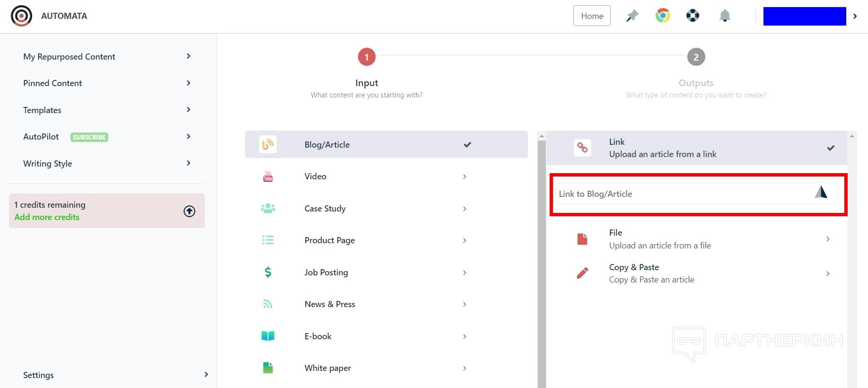Expand the user account menu arrow
The image size is (868, 388).
(855, 16)
